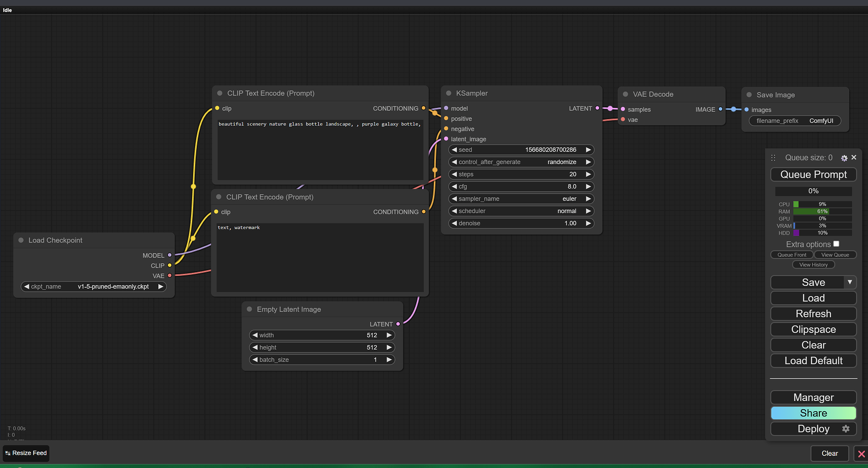The image size is (868, 468).
Task: Enable the Extra options checkbox
Action: click(x=836, y=244)
